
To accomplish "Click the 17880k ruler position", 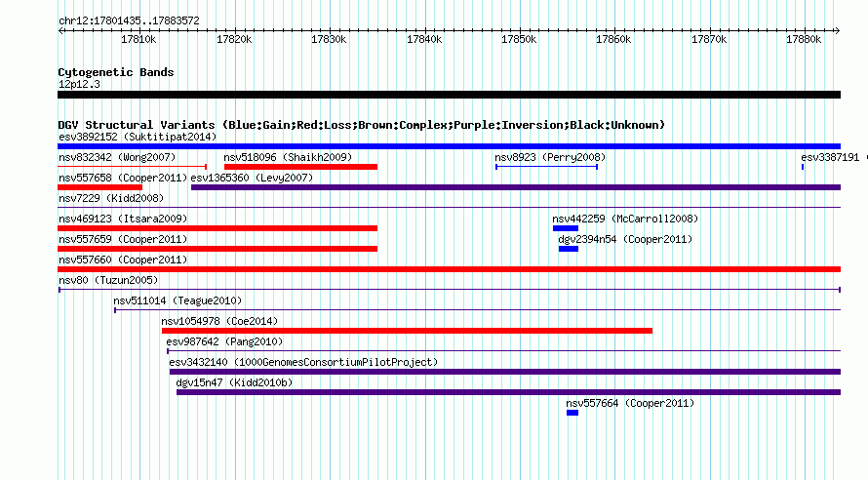I will 804,39.
